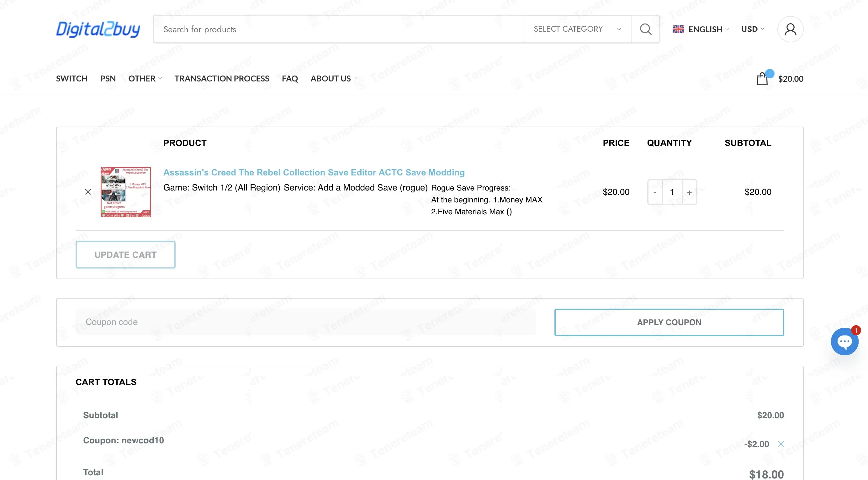Open the Assassin's Creed Save Editor product link
Screen dimensions: 868x480
coord(314,172)
